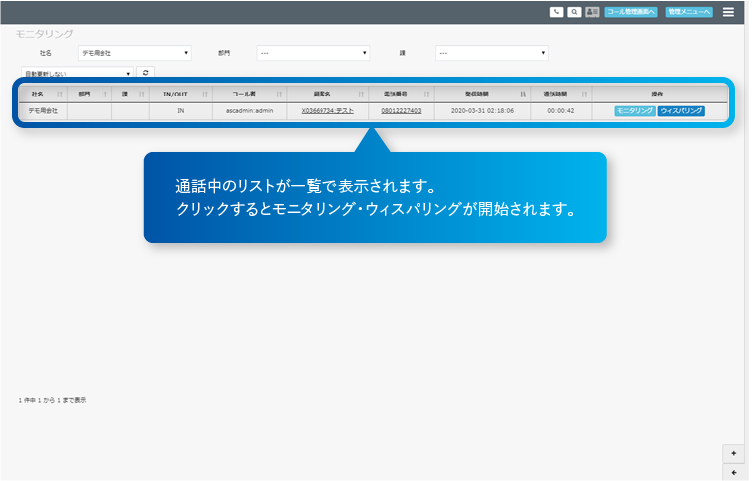
Task: Click the 2020-03-31 02:18:06 received time cell
Action: (x=482, y=111)
